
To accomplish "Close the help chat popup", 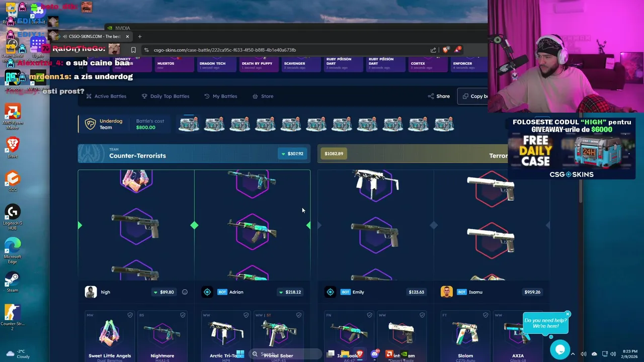I will 568,314.
